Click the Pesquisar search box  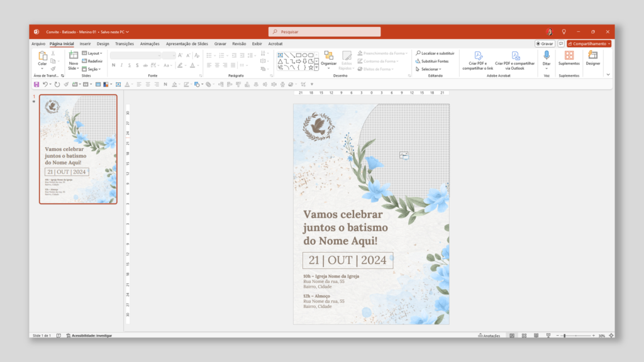click(325, 31)
